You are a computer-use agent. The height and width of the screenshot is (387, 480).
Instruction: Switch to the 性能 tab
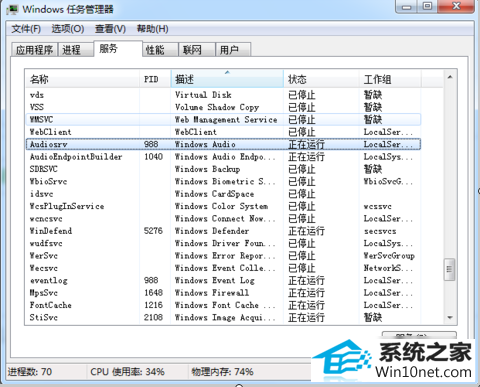pyautogui.click(x=160, y=50)
